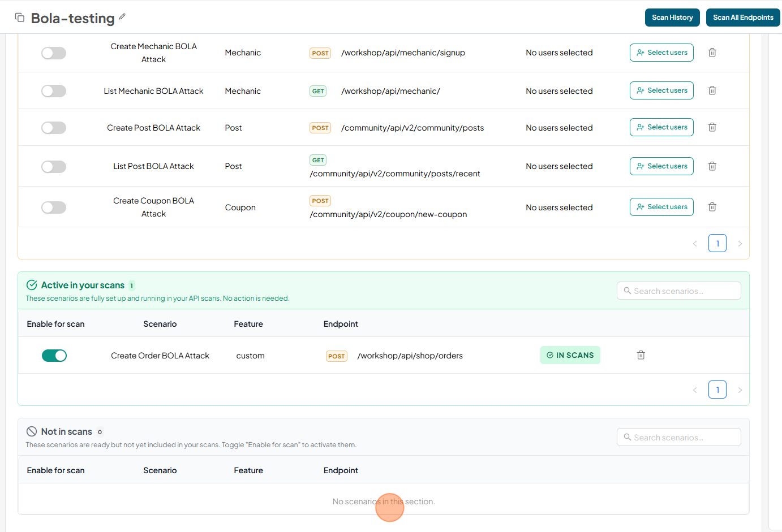This screenshot has width=782, height=532.
Task: Select users for Create Coupon BOLA Attack
Action: tap(661, 207)
